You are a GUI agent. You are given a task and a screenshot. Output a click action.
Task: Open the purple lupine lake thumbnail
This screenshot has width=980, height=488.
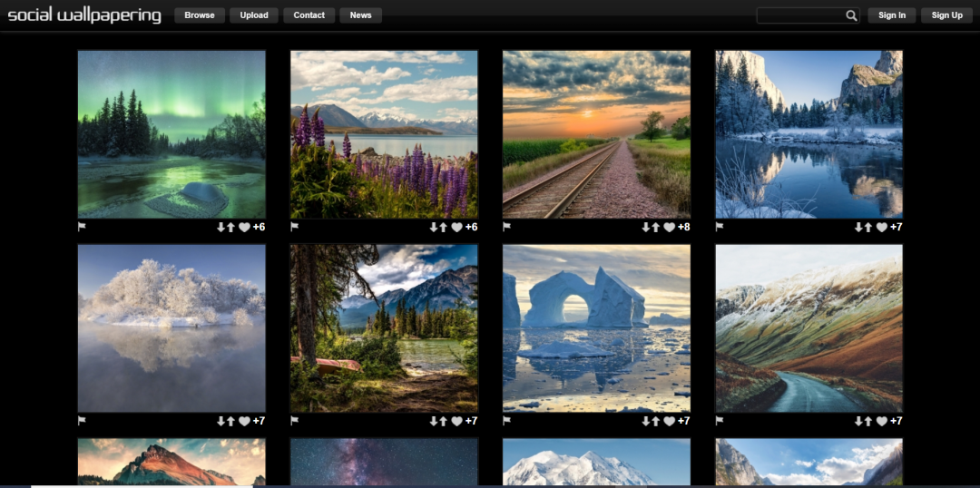coord(385,134)
